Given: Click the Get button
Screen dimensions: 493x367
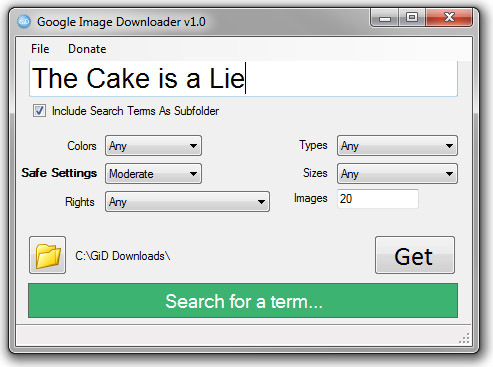Looking at the screenshot, I should 415,255.
